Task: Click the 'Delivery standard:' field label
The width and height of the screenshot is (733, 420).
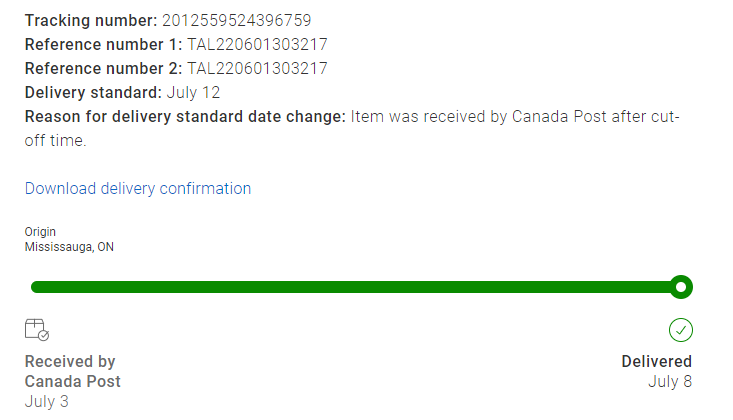Action: [x=93, y=93]
